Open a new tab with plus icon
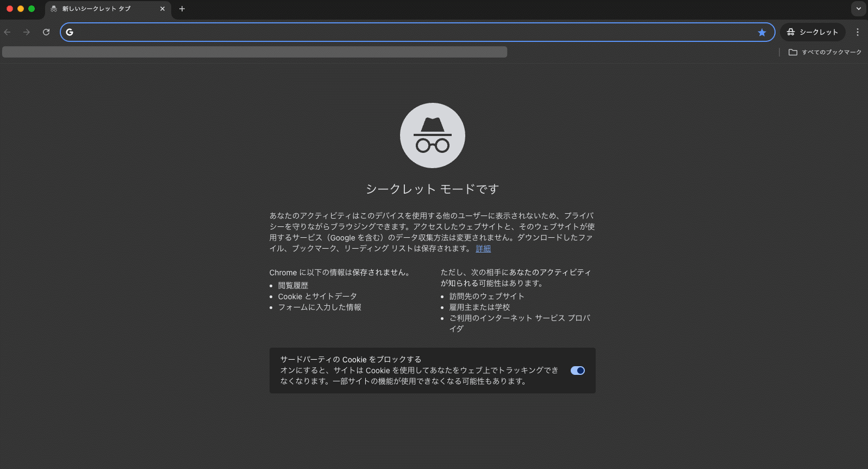Viewport: 868px width, 469px height. [x=182, y=9]
